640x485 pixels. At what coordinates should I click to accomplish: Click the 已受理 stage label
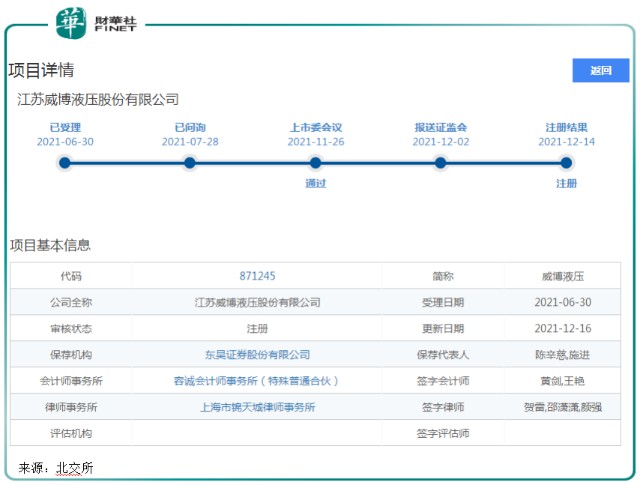tap(65, 127)
